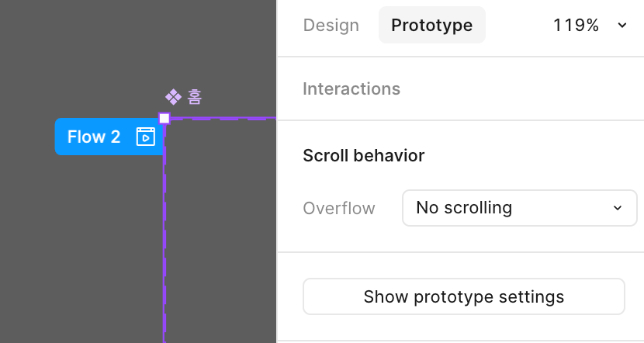Click empty canvas below the Flow 2 label
Image resolution: width=644 pixels, height=343 pixels.
click(x=82, y=247)
